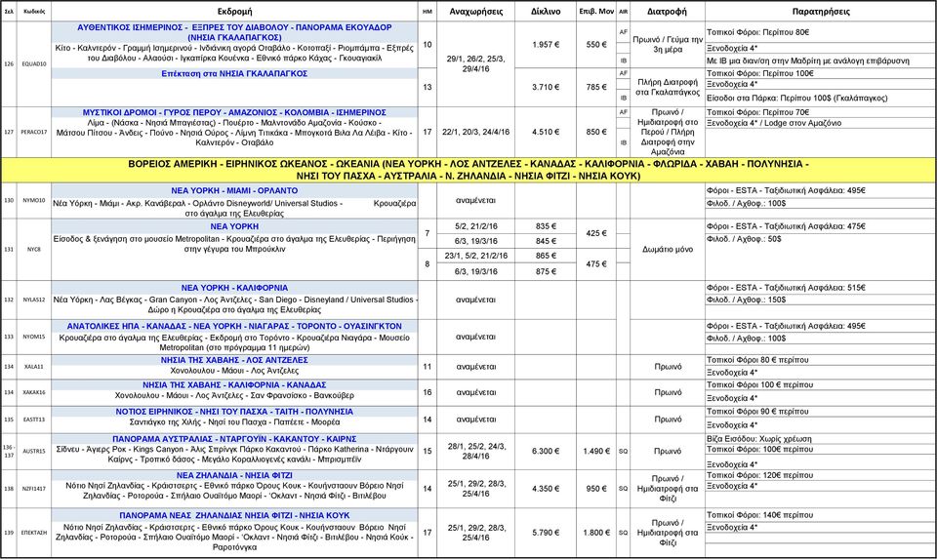Select the price '6.300 €'
The image size is (937, 560).
point(546,452)
